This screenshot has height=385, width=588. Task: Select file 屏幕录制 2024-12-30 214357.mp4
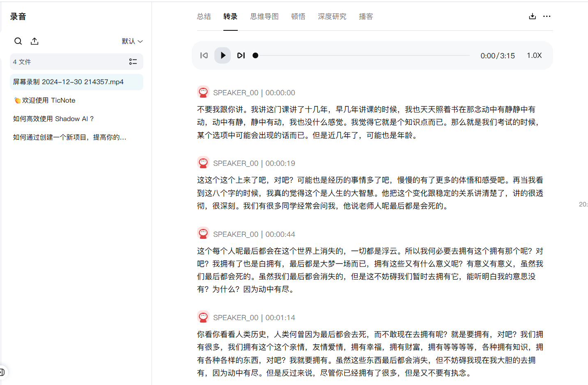(76, 82)
